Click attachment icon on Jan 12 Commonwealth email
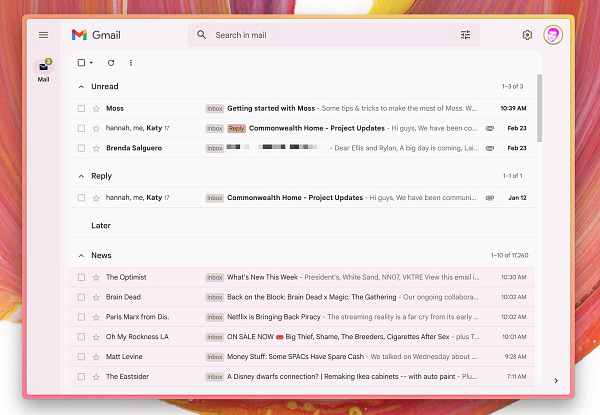The width and height of the screenshot is (600, 415). click(x=489, y=198)
